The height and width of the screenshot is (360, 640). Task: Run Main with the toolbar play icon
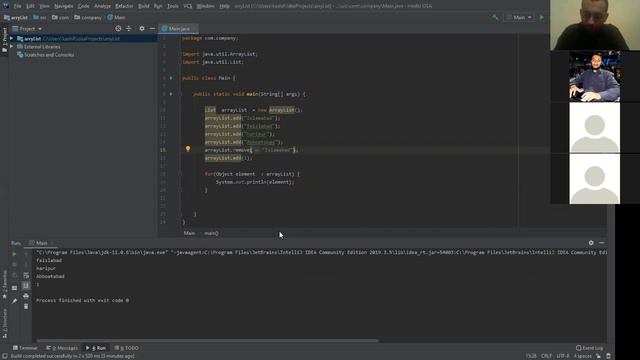click(x=542, y=18)
